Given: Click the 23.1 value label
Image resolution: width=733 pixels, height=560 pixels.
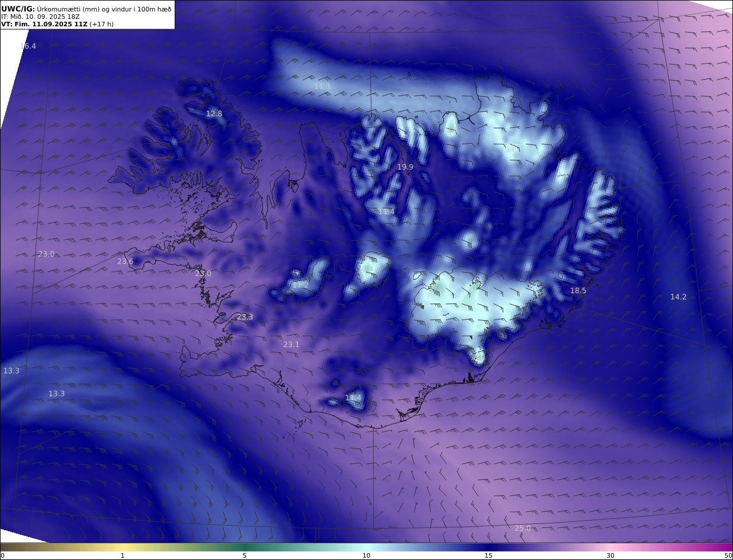Looking at the screenshot, I should [x=291, y=344].
